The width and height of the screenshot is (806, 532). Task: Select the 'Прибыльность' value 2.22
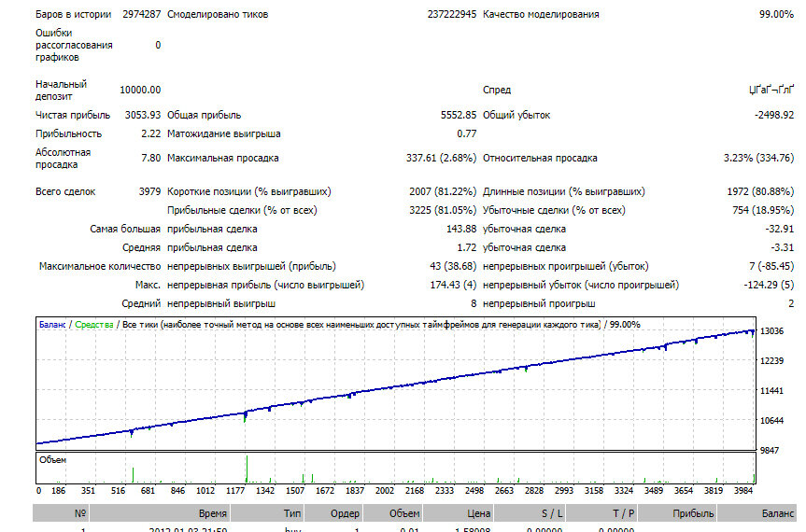pyautogui.click(x=151, y=133)
